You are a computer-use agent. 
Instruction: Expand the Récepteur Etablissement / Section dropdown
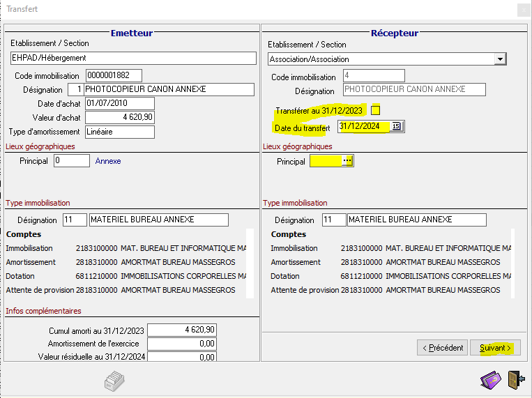499,59
